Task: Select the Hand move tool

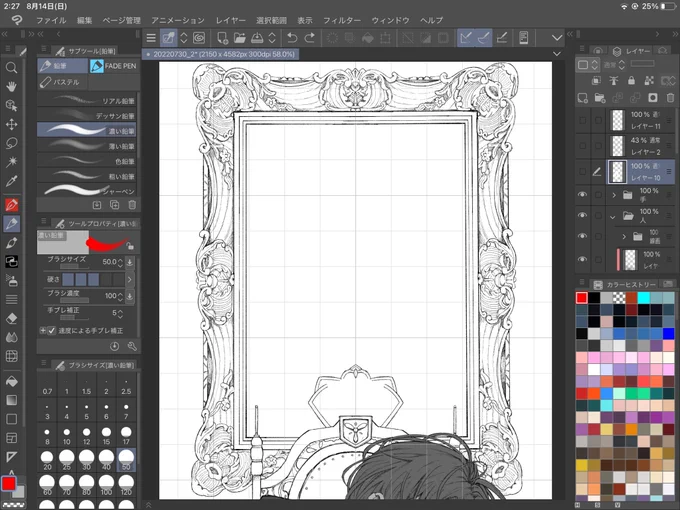Action: pyautogui.click(x=11, y=86)
